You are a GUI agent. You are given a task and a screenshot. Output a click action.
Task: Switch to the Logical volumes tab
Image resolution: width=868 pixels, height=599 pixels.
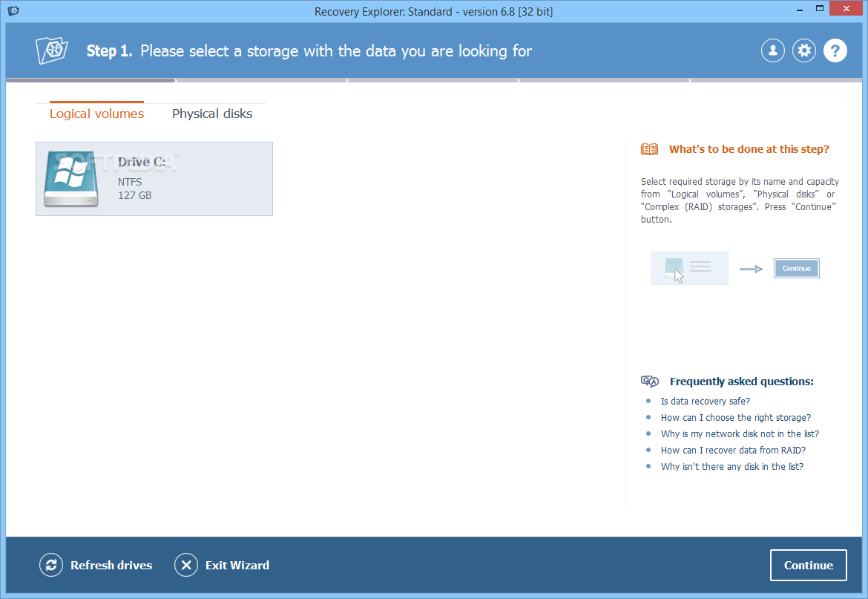(x=97, y=114)
